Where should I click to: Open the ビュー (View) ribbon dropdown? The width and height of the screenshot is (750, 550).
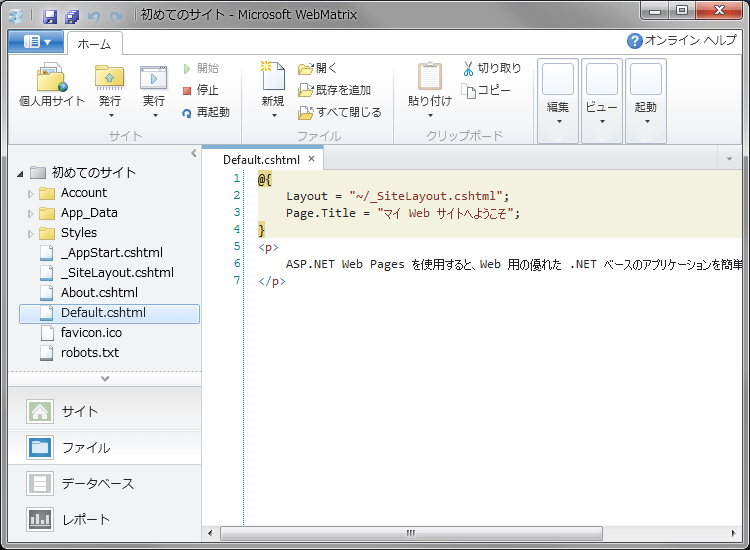click(x=602, y=101)
